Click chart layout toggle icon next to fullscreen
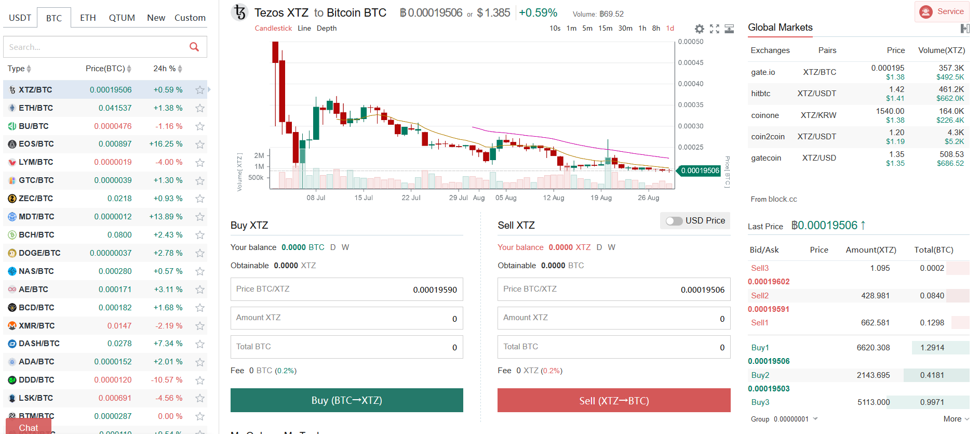 click(729, 29)
